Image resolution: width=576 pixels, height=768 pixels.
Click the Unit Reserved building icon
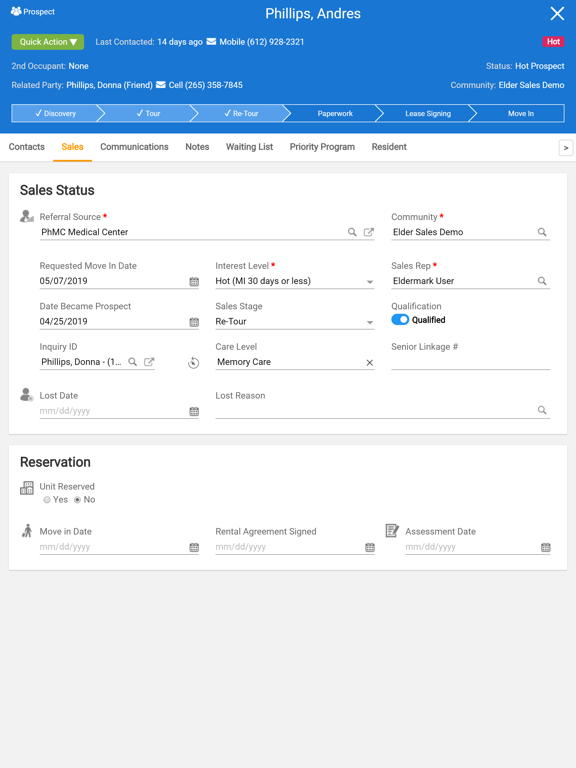click(26, 488)
